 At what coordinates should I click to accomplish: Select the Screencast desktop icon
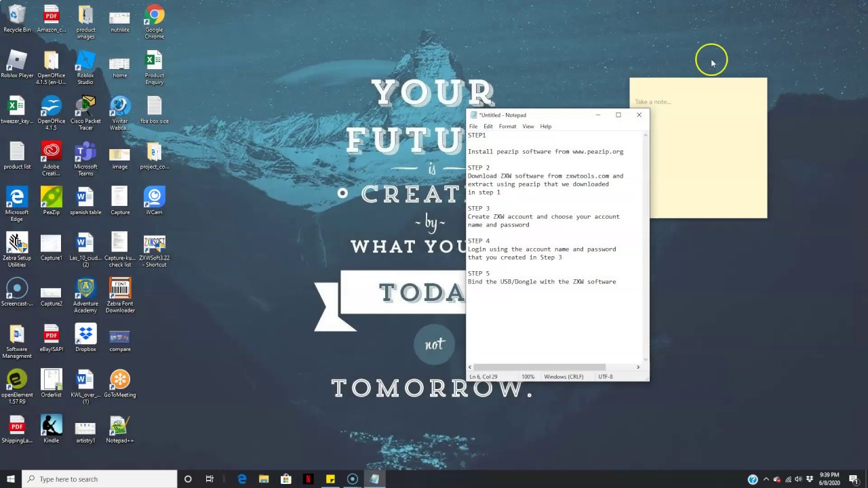[x=17, y=291]
